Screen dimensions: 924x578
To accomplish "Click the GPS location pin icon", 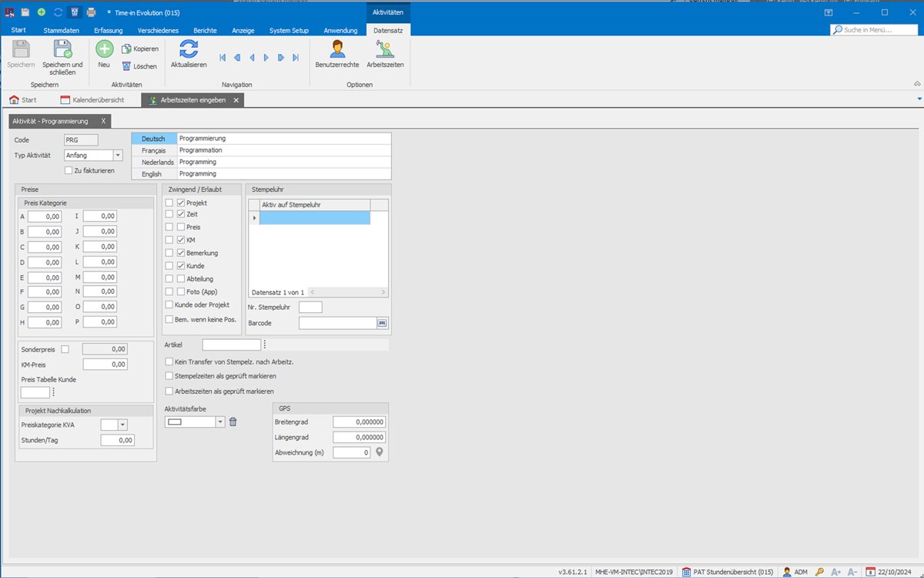I will pyautogui.click(x=380, y=452).
